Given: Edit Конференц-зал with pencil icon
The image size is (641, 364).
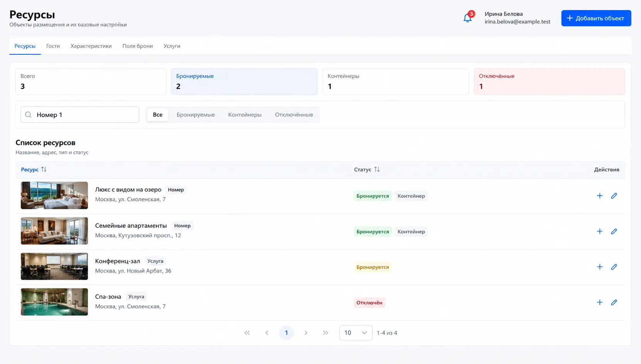Looking at the screenshot, I should click(614, 267).
